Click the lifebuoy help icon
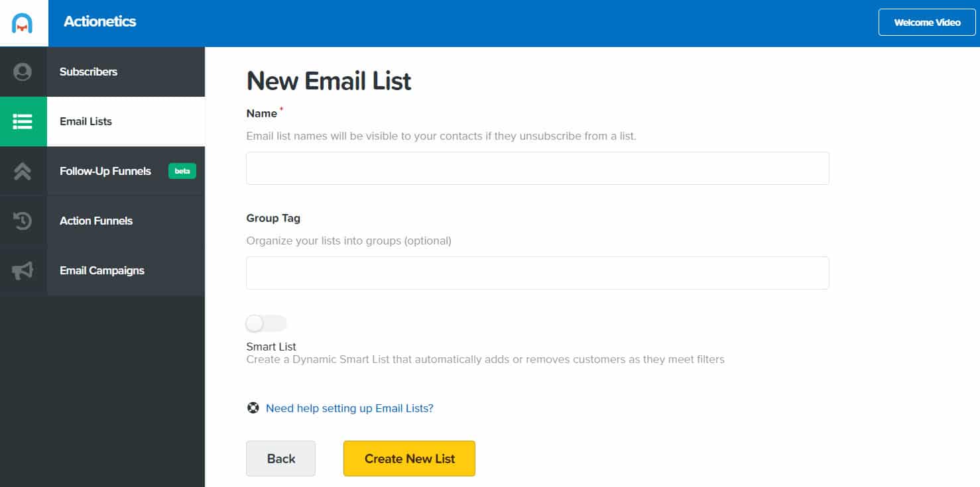 253,408
